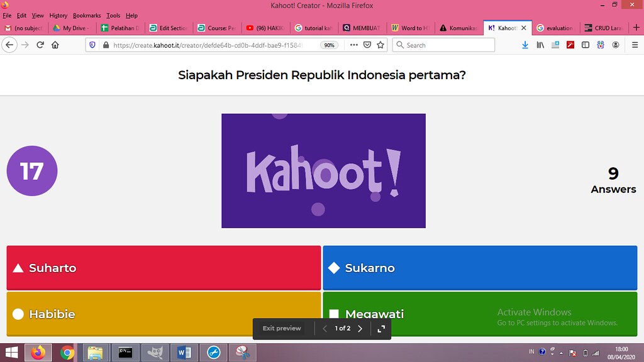Choose the blue Sukarno answer
The image size is (644, 362).
pyautogui.click(x=480, y=268)
